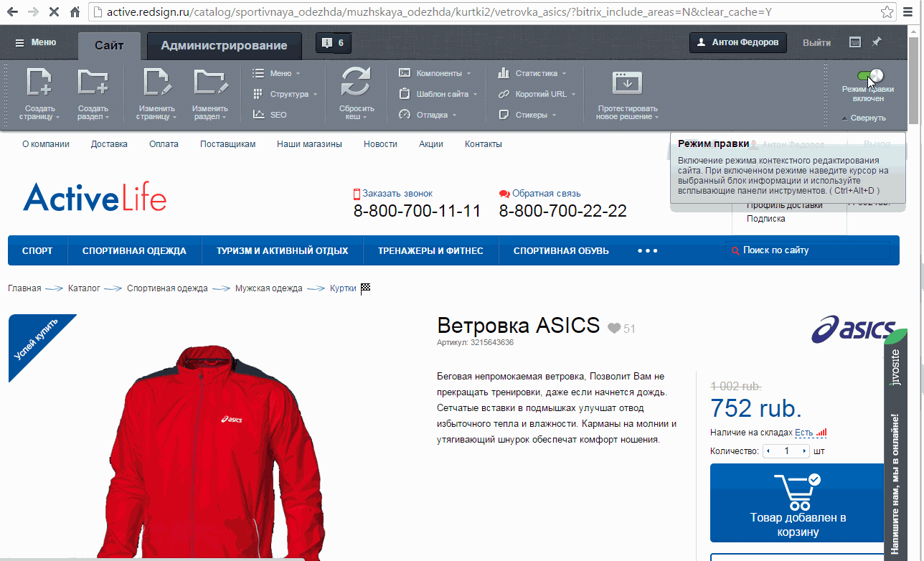
Task: Click the browser stop loading button
Action: [55, 12]
